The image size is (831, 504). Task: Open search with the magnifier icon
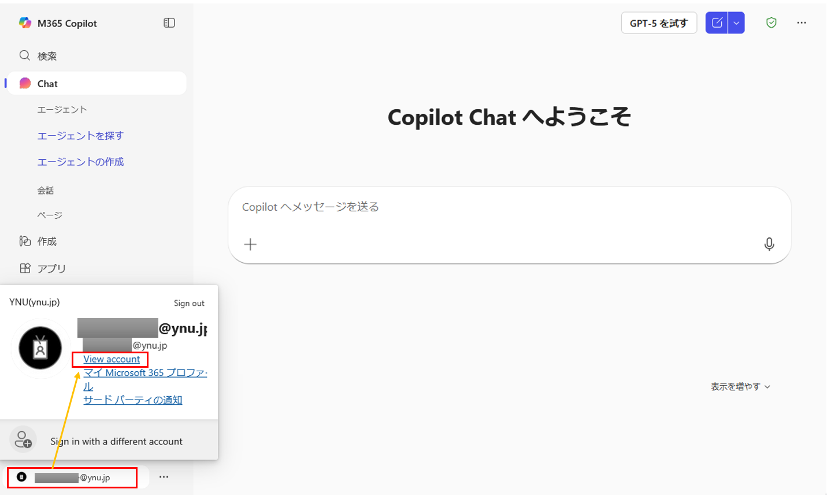pyautogui.click(x=24, y=55)
